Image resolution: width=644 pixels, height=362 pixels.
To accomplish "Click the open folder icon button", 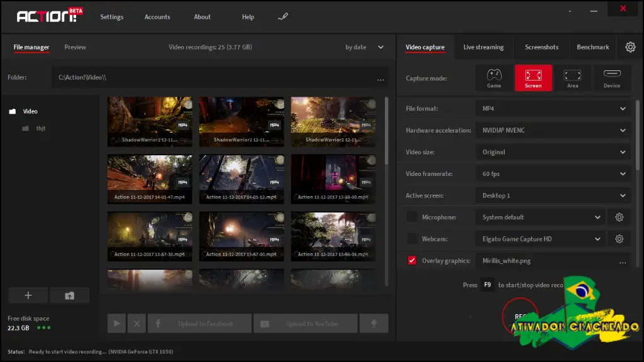I will (69, 295).
